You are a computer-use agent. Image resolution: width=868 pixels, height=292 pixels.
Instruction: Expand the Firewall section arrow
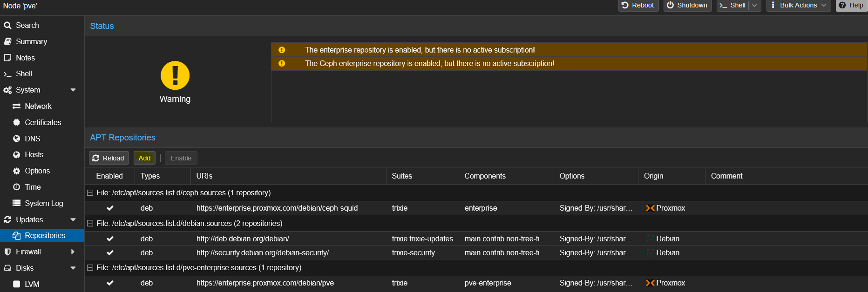[73, 252]
